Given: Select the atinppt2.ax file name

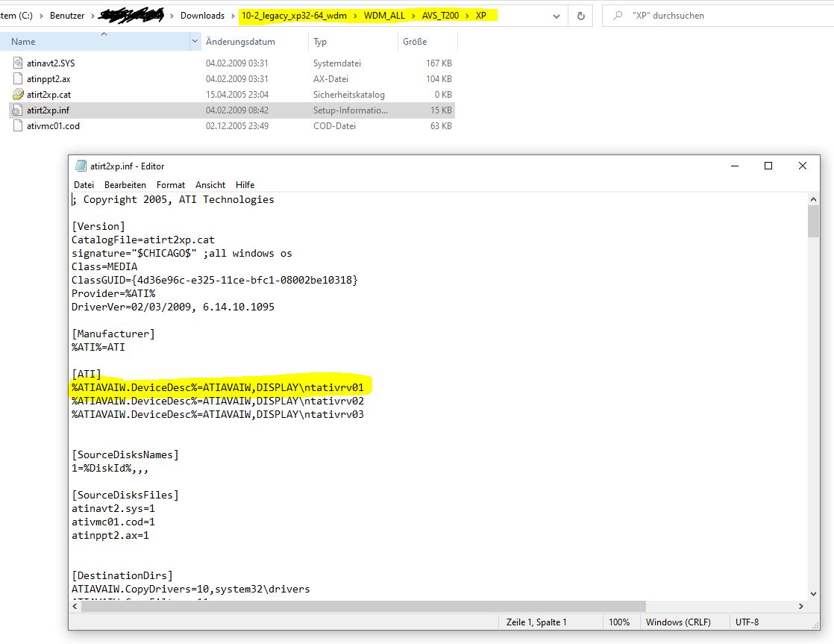Looking at the screenshot, I should click(x=48, y=79).
